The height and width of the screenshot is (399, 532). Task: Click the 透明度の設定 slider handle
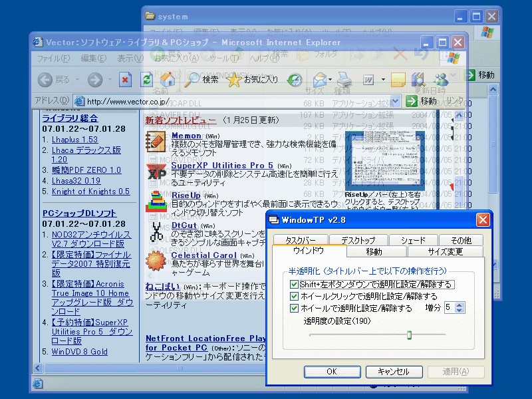tap(409, 335)
